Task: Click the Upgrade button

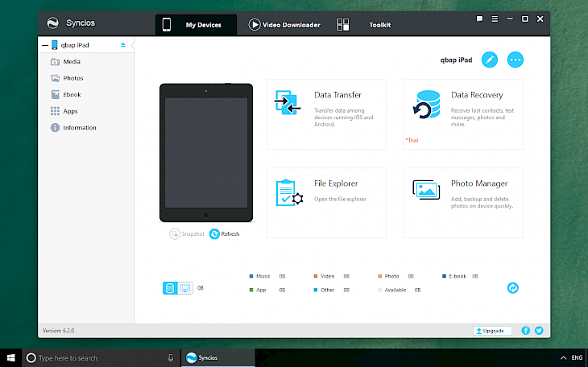Action: tap(492, 331)
